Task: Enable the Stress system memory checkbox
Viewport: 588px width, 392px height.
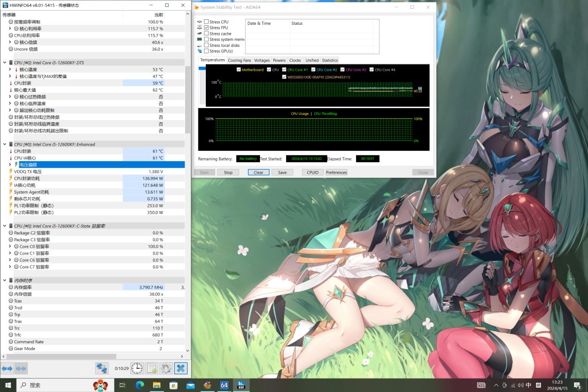Action: pyautogui.click(x=206, y=40)
